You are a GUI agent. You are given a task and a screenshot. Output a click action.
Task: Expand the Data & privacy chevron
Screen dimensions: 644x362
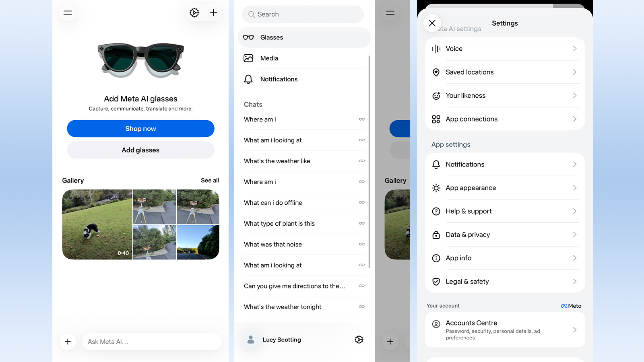pyautogui.click(x=575, y=234)
